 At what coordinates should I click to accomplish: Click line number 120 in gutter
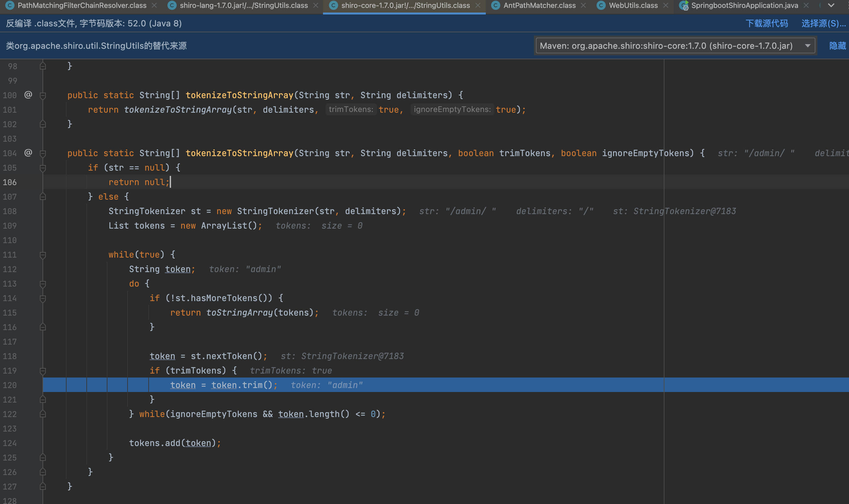coord(10,385)
